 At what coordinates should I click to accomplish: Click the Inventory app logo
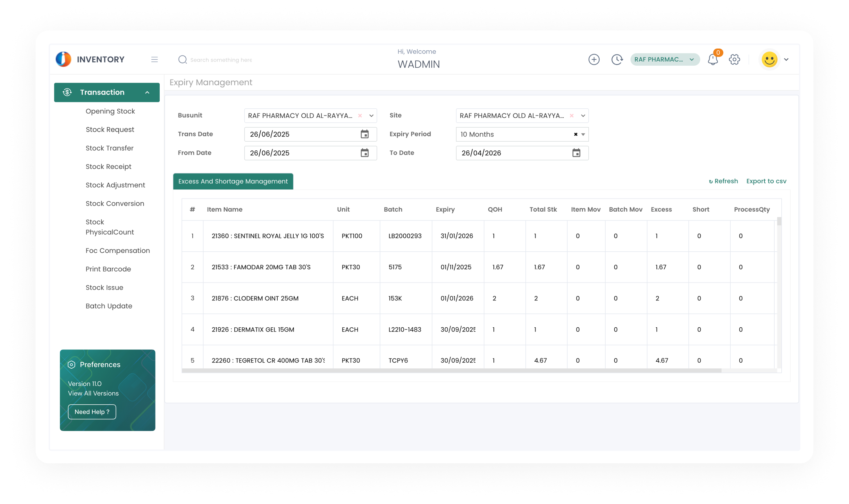[63, 59]
